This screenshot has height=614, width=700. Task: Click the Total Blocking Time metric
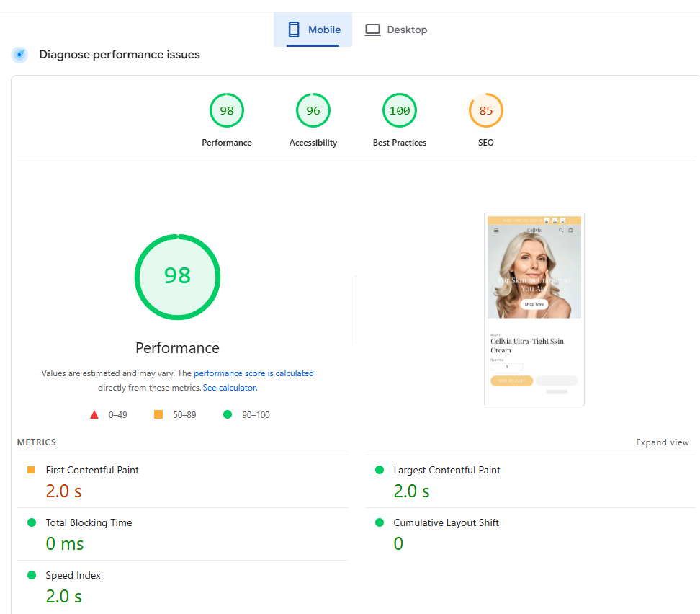89,522
